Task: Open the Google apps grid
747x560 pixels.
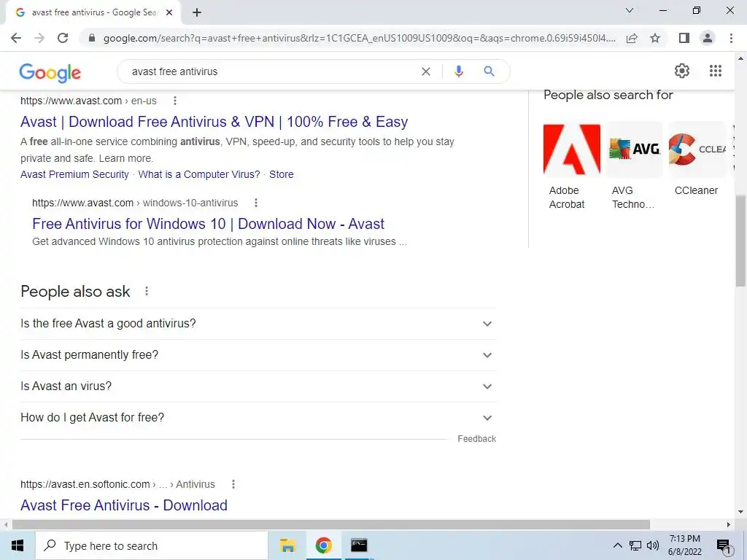Action: tap(715, 71)
